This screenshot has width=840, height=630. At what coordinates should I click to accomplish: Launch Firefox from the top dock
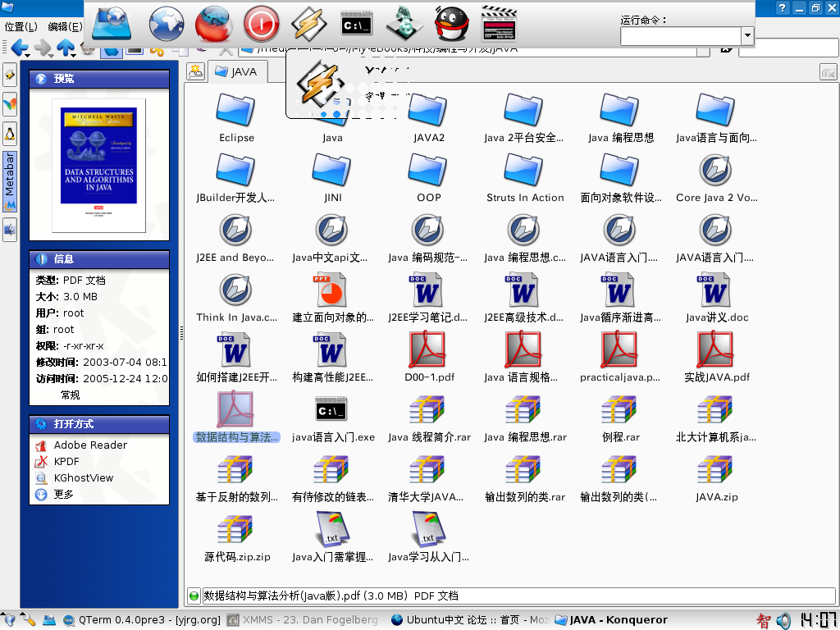[213, 24]
